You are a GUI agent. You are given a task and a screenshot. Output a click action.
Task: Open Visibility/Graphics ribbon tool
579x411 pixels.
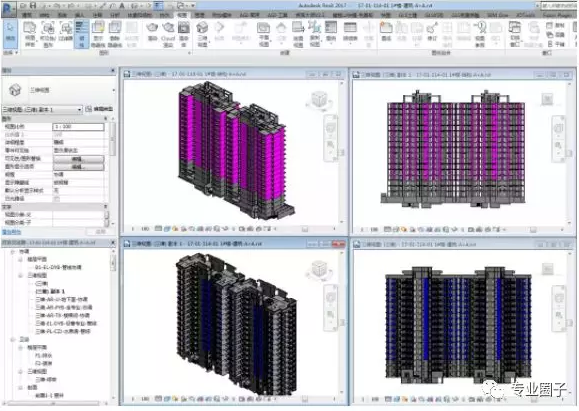[x=48, y=34]
